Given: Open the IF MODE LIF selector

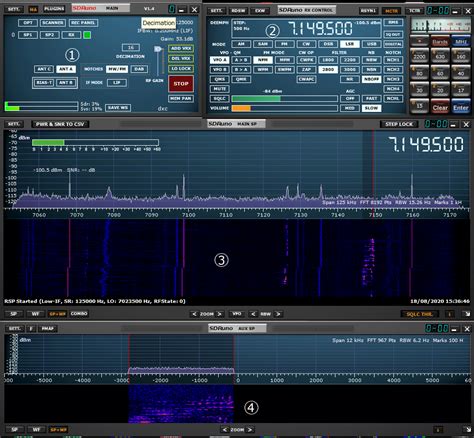Looking at the screenshot, I should (117, 82).
